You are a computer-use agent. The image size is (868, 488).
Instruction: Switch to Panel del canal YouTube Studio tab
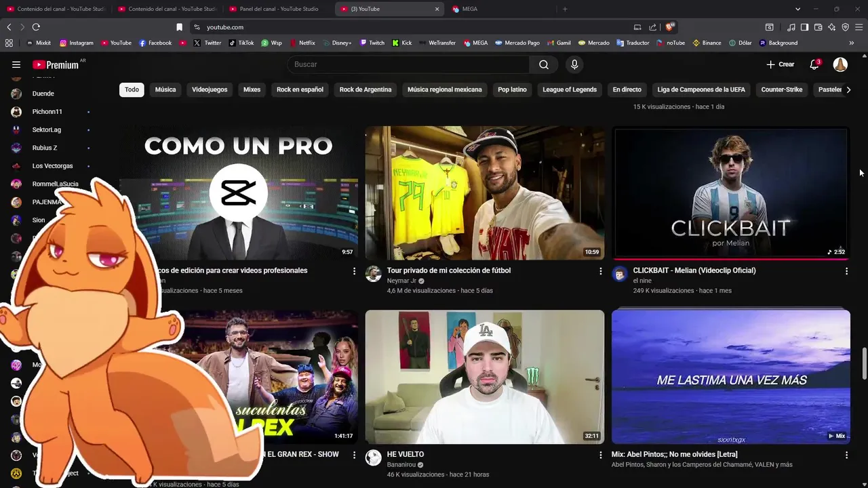click(278, 9)
